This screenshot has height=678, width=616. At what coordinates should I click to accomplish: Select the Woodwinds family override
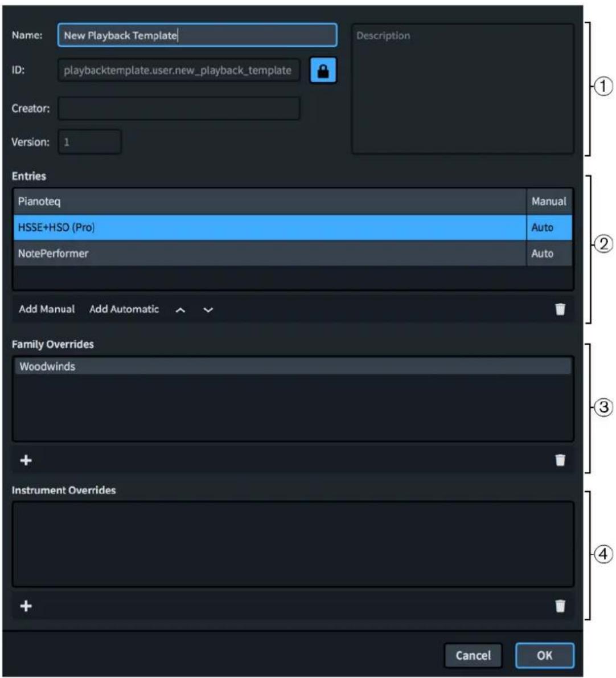point(293,366)
